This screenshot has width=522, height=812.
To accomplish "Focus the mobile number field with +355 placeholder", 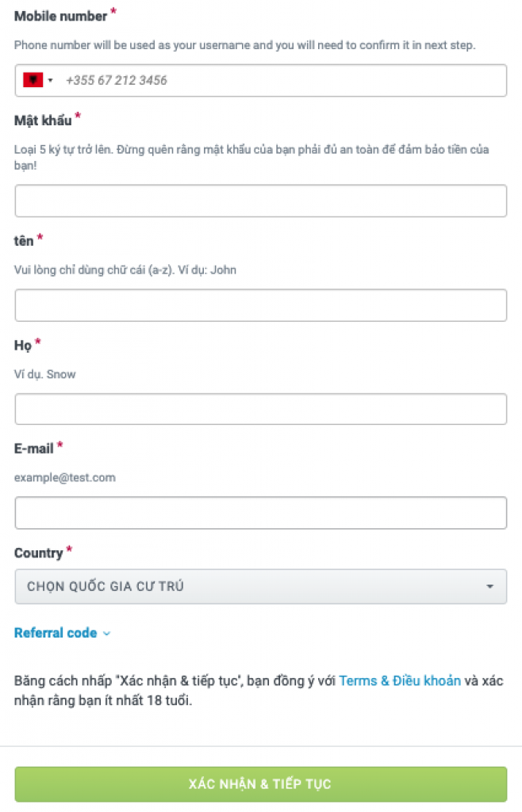I will tap(260, 80).
